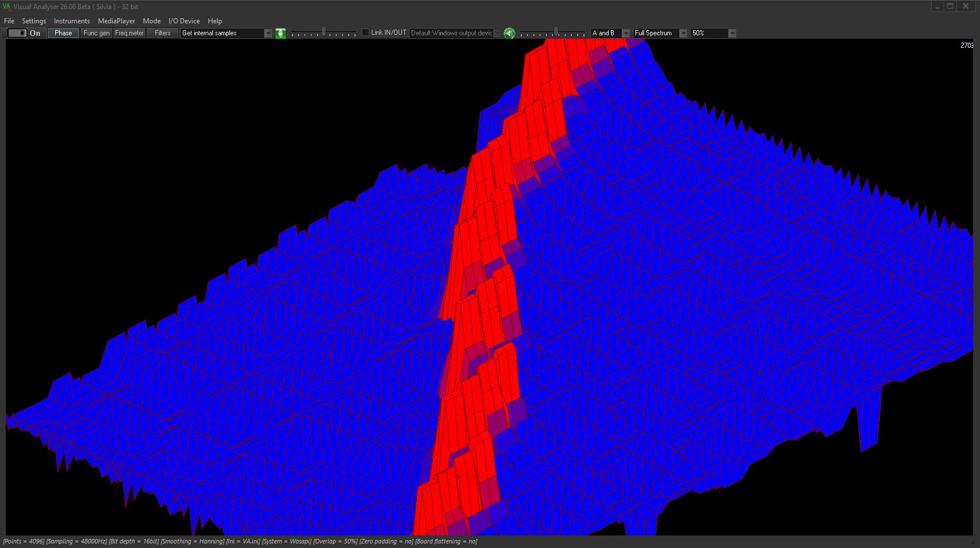This screenshot has height=548, width=980.
Task: Open the Help menu
Action: pyautogui.click(x=215, y=21)
